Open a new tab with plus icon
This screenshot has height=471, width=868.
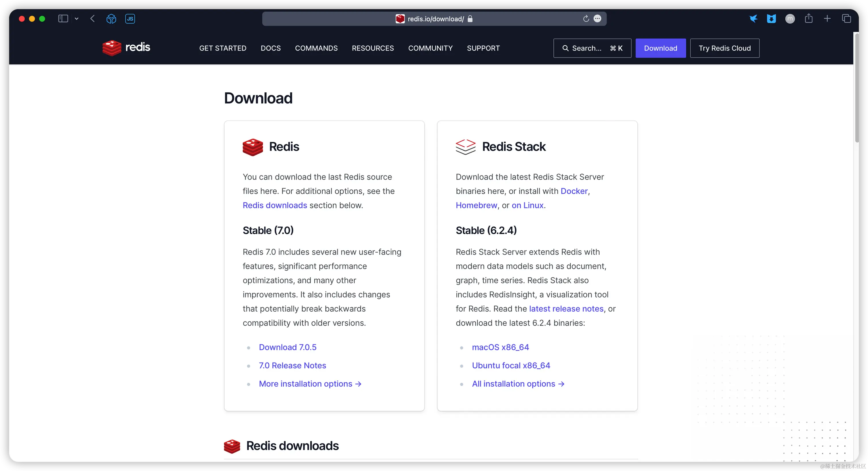click(827, 19)
